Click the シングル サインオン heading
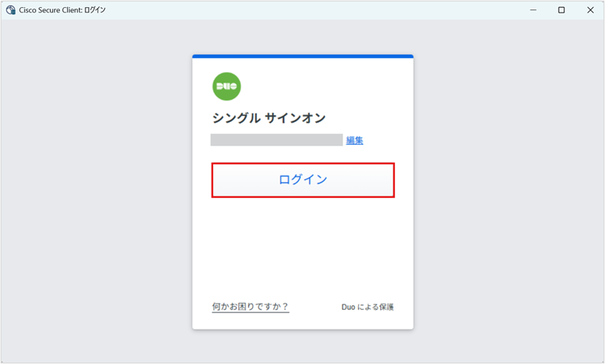This screenshot has width=605, height=364. click(x=269, y=118)
